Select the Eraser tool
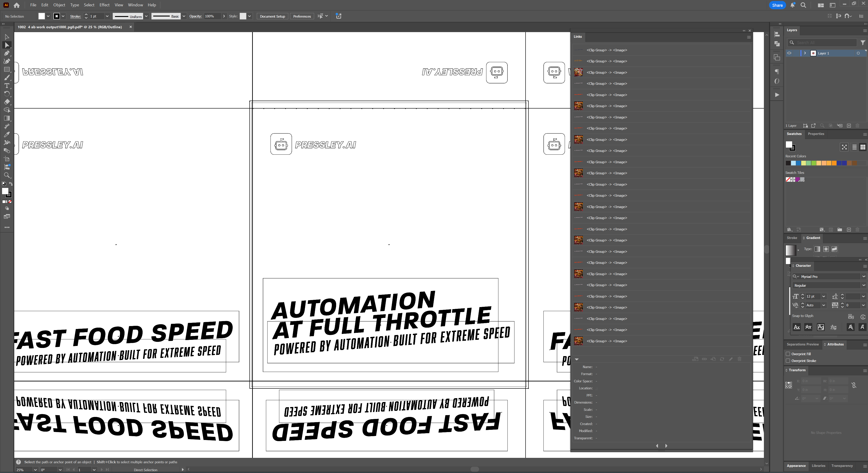Viewport: 868px width, 473px height. pos(7,102)
